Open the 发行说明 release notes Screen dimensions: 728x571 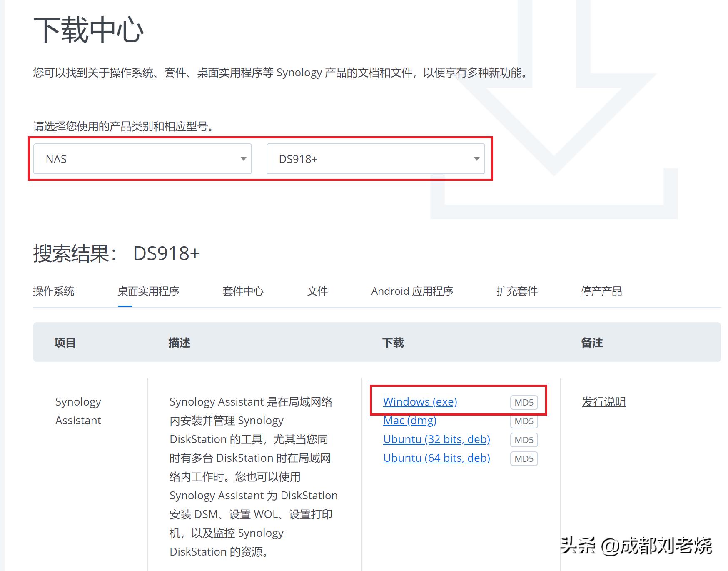pyautogui.click(x=603, y=401)
